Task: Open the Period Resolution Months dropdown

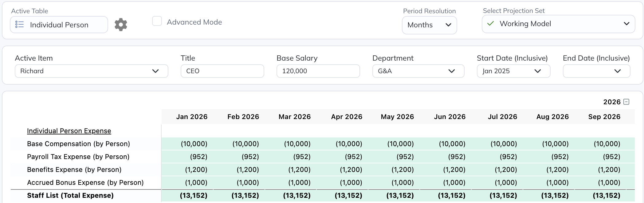Action: [x=429, y=25]
